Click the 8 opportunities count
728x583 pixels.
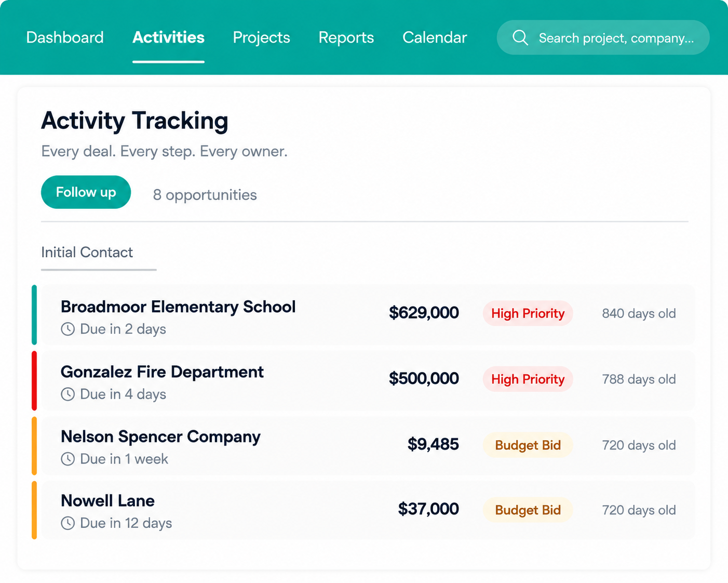tap(205, 195)
